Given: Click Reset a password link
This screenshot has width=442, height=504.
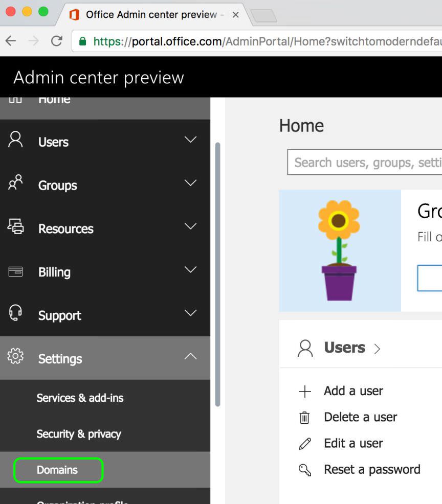Looking at the screenshot, I should point(372,470).
